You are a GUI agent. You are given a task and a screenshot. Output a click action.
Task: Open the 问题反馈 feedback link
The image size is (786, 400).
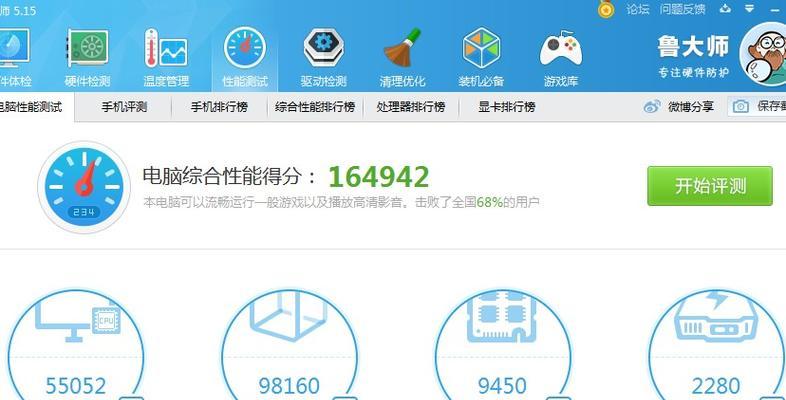coord(682,9)
